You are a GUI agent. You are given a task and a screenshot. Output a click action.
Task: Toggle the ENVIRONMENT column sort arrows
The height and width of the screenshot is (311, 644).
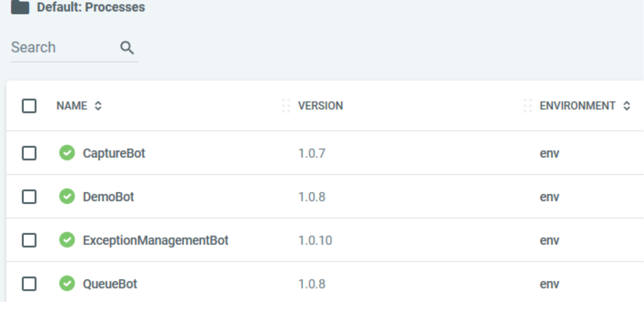(x=626, y=106)
